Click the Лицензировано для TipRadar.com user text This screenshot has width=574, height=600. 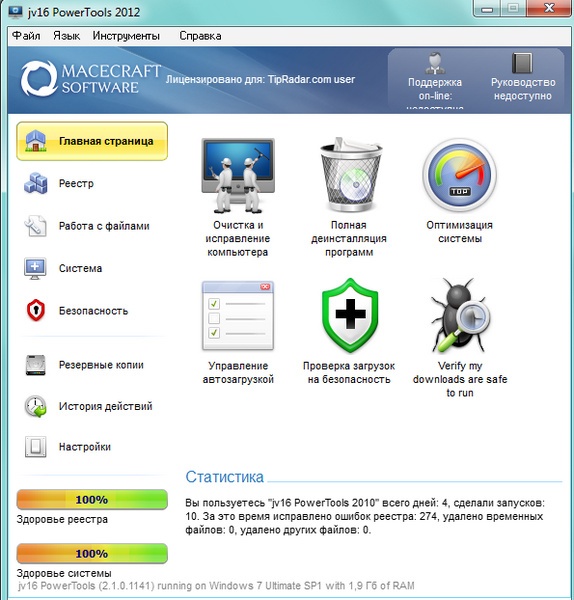coord(260,79)
